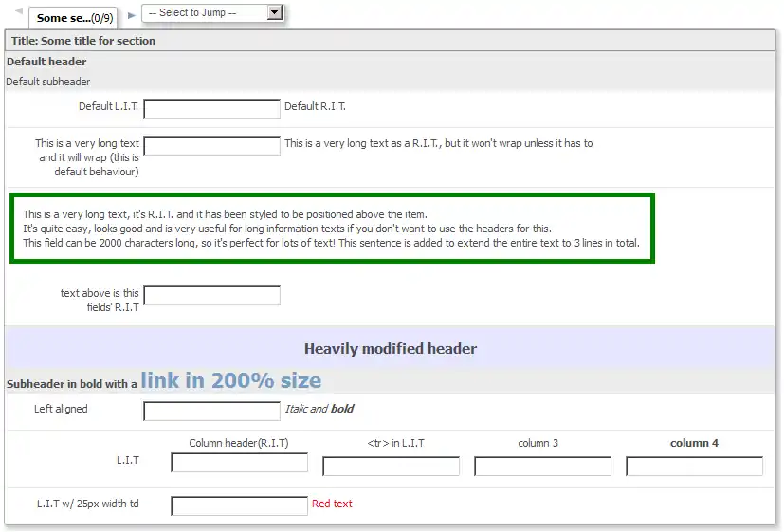Click the "text above is this fields' R.I.T" input
784x532 pixels.
click(211, 296)
